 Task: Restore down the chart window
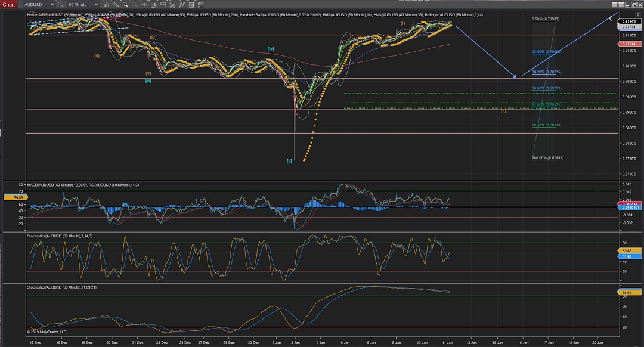click(x=633, y=5)
